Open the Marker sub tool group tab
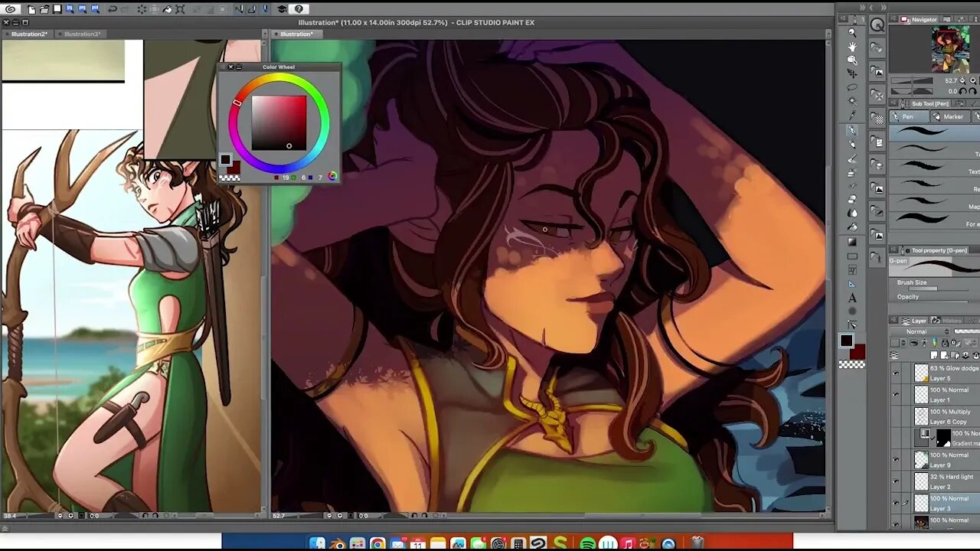 click(x=949, y=116)
